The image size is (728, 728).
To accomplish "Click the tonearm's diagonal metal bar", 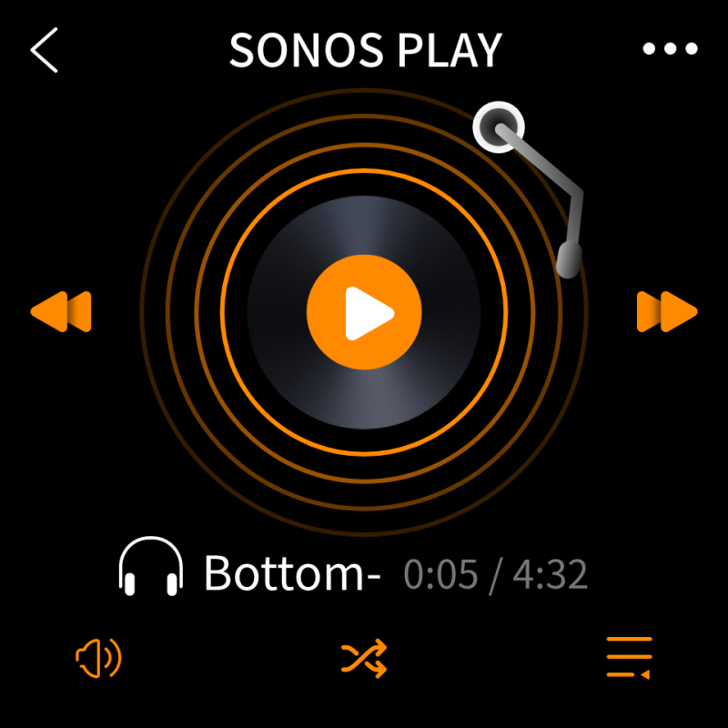I will click(x=539, y=159).
